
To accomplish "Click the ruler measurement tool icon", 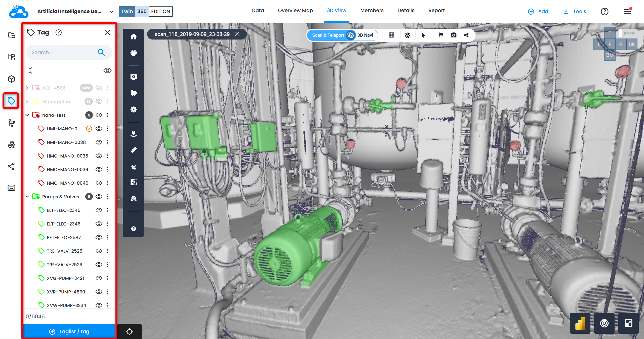I will (134, 150).
